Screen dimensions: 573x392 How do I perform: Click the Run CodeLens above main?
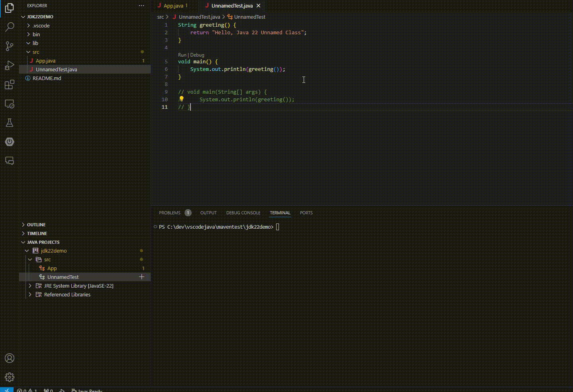(x=182, y=55)
